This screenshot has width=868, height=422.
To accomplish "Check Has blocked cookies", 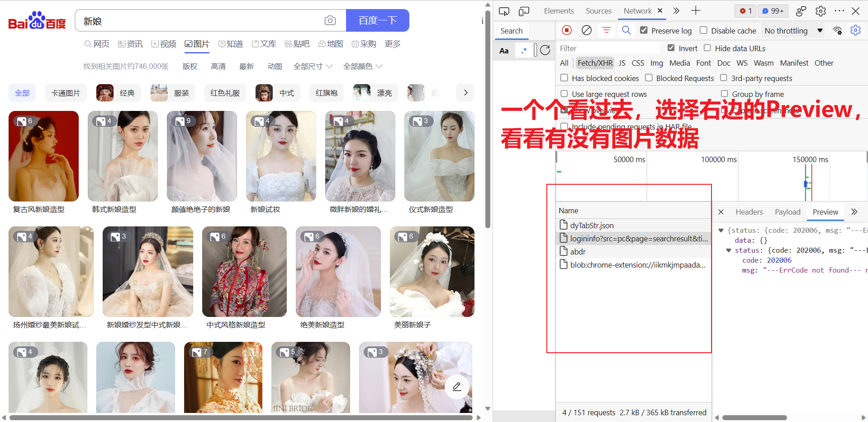I will coord(564,77).
